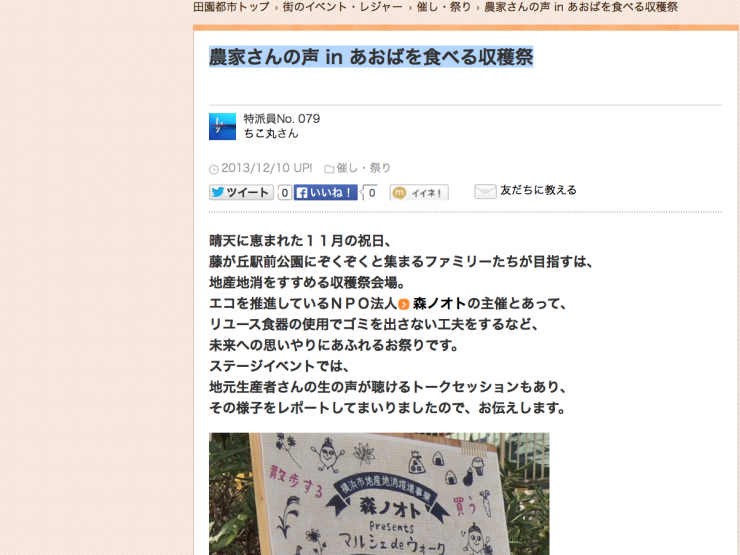Screen dimensions: 740x555
Task: Click the mixi イイネ! button
Action: pyautogui.click(x=419, y=193)
